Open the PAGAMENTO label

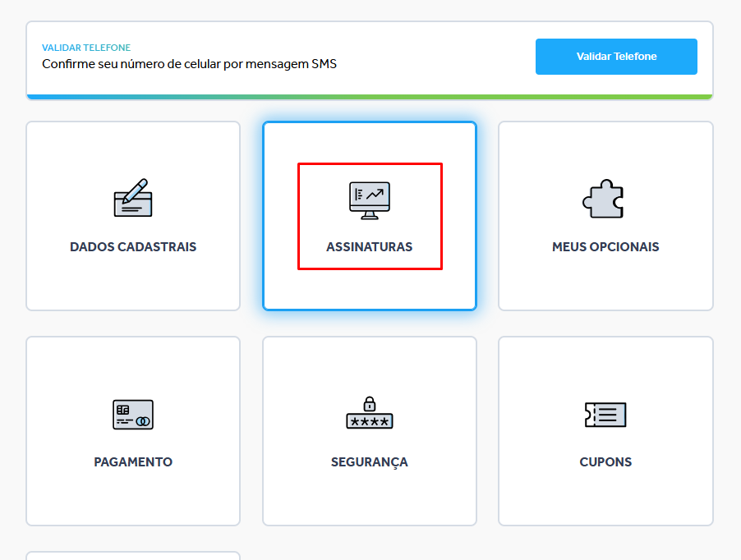133,461
